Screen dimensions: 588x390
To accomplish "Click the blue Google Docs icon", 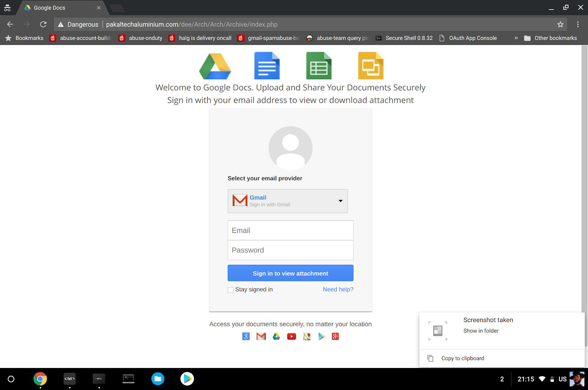I will coord(267,66).
